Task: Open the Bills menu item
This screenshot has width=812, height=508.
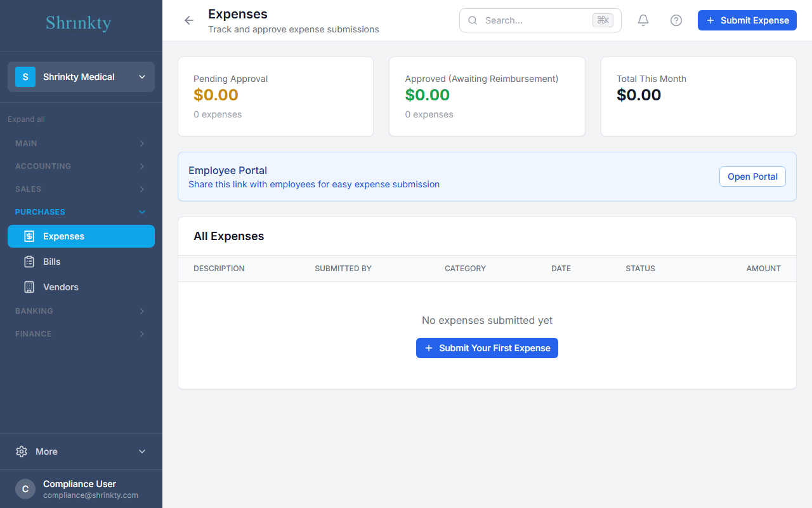Action: coord(81,262)
